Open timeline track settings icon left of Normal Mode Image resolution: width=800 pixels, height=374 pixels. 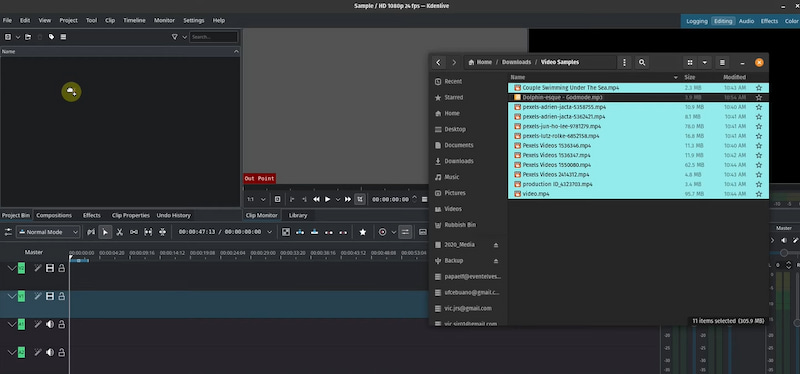(8, 232)
